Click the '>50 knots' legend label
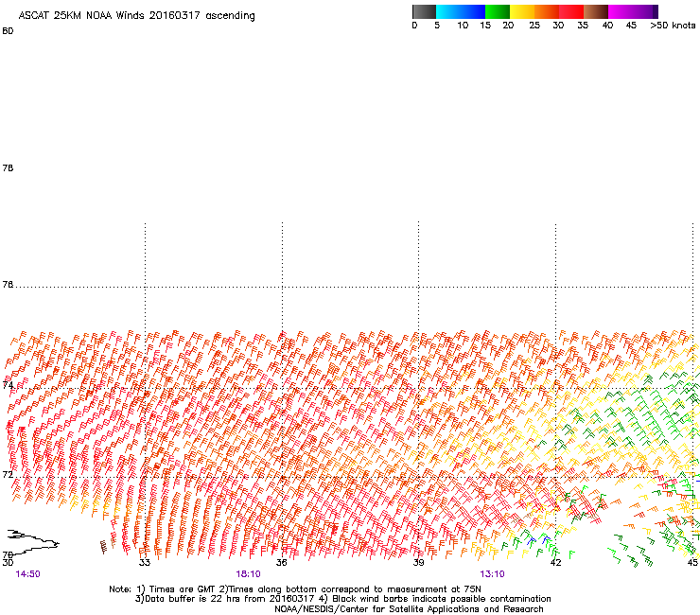Image resolution: width=700 pixels, height=615 pixels. click(673, 26)
